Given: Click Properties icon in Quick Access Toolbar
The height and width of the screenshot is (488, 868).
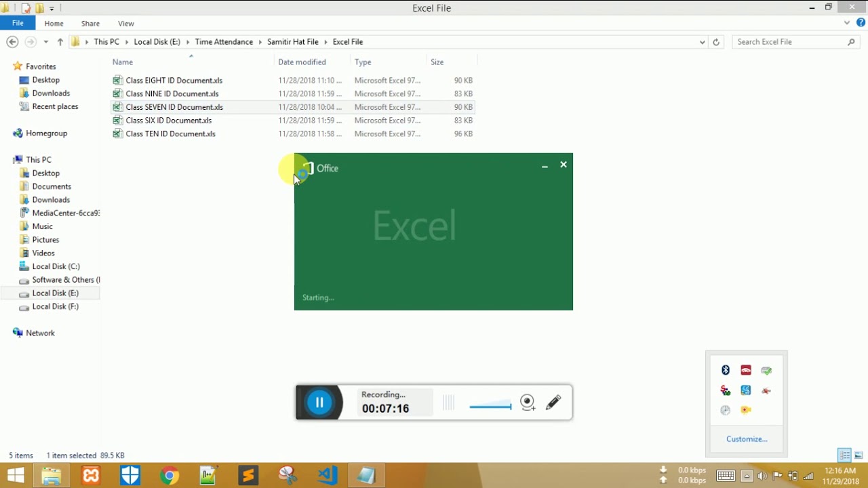Looking at the screenshot, I should (x=26, y=9).
